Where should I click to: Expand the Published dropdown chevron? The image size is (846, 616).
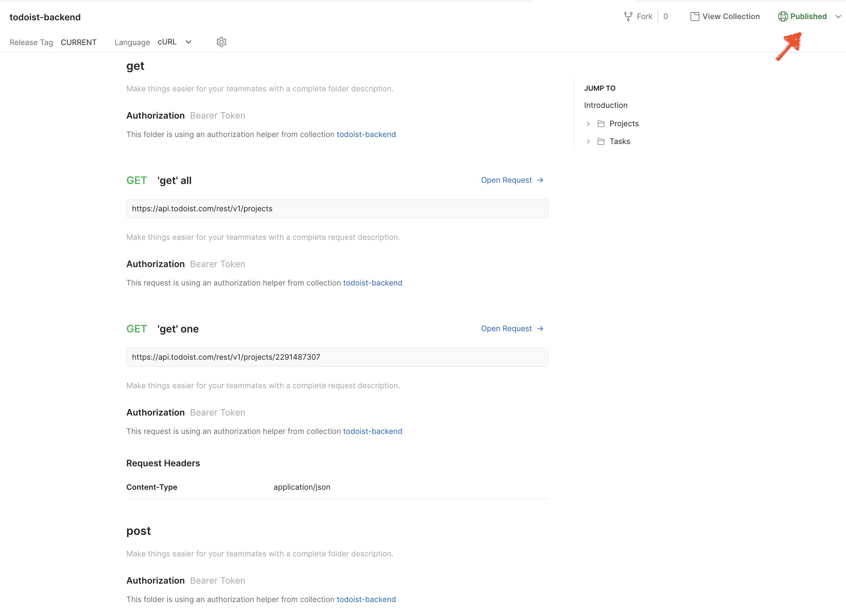click(838, 16)
